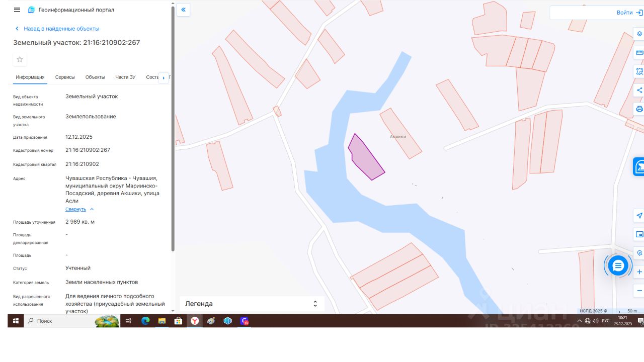Share the map with the share icon

[x=639, y=90]
